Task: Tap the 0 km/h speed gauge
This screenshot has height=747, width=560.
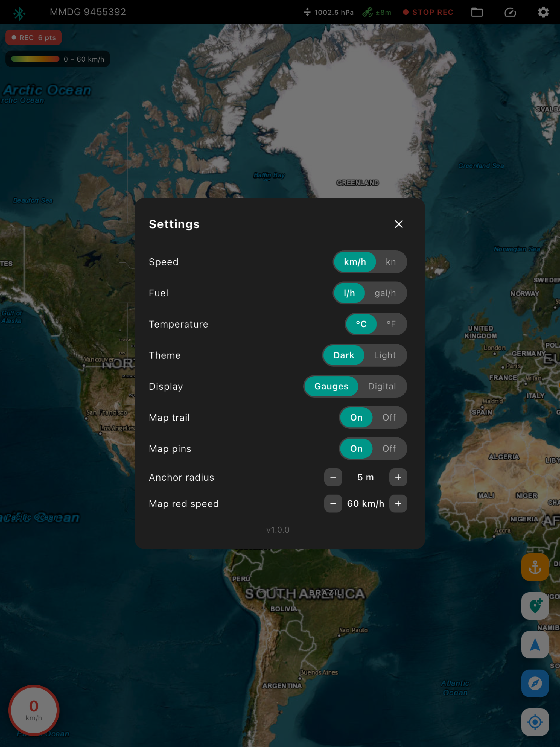Action: pyautogui.click(x=34, y=710)
